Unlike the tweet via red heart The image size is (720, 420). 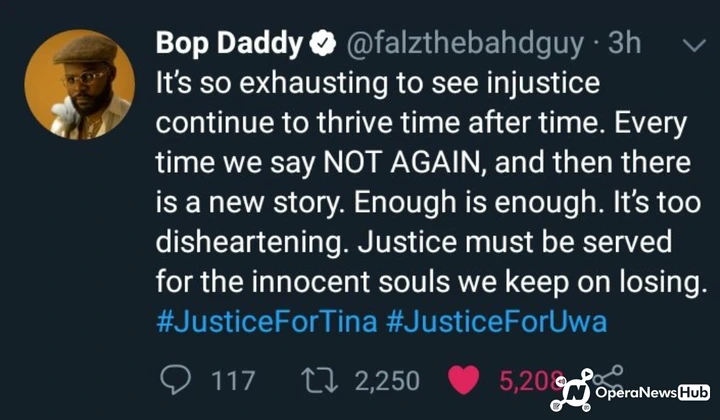[463, 381]
